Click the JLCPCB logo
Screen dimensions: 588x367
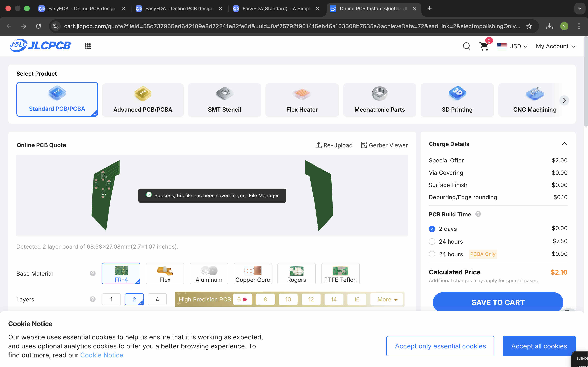40,46
